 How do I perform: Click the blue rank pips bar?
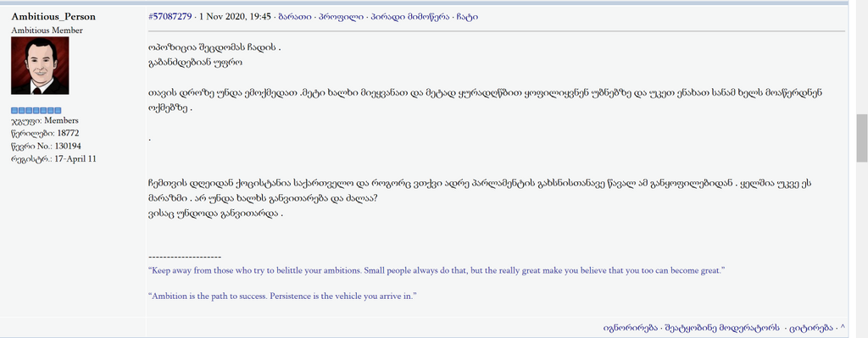(36, 111)
